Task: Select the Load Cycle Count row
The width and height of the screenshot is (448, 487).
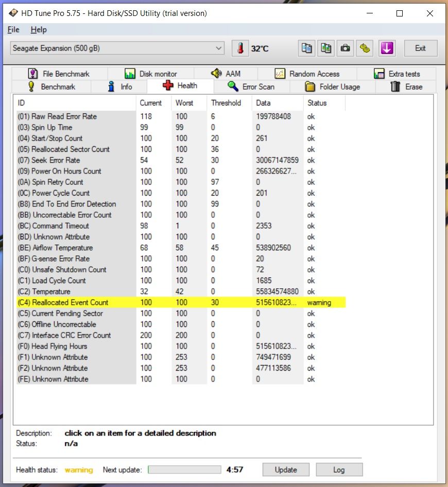Action: 181,281
